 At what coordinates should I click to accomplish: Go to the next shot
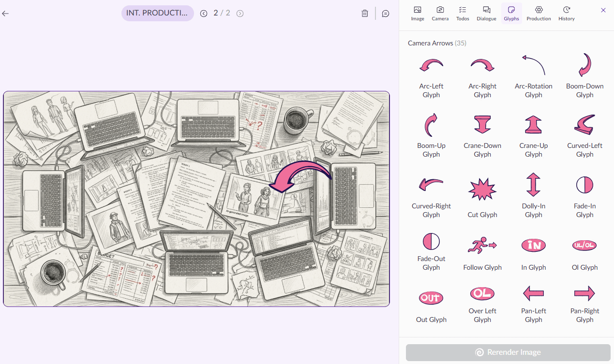point(240,14)
